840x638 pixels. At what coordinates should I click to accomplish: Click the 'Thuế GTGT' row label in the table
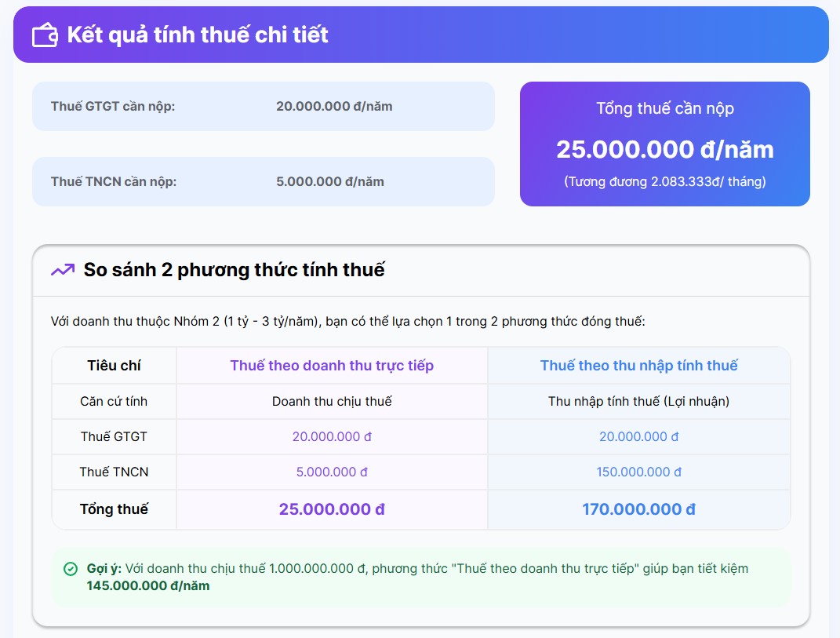coord(114,436)
